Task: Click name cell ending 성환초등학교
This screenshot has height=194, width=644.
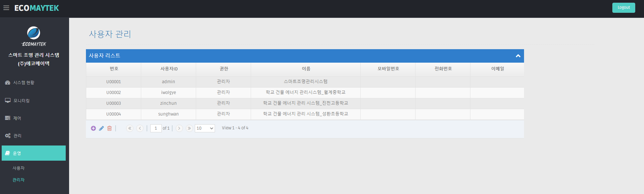Action: pyautogui.click(x=306, y=114)
